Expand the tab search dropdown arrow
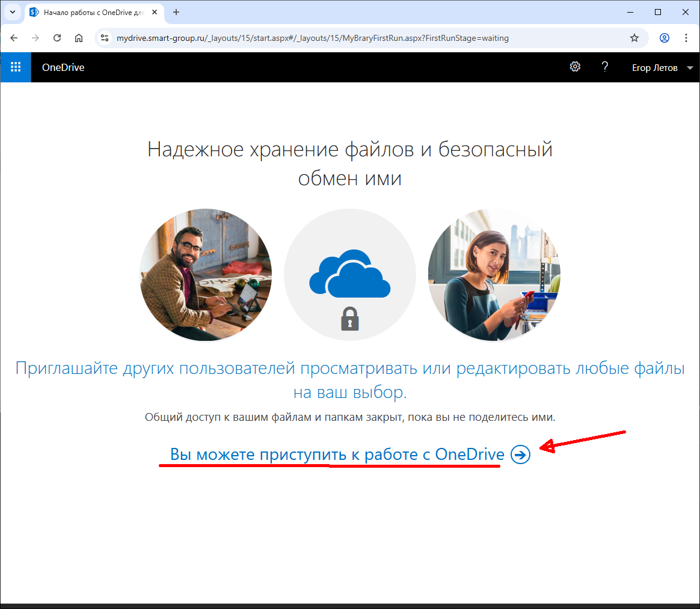 click(x=12, y=12)
